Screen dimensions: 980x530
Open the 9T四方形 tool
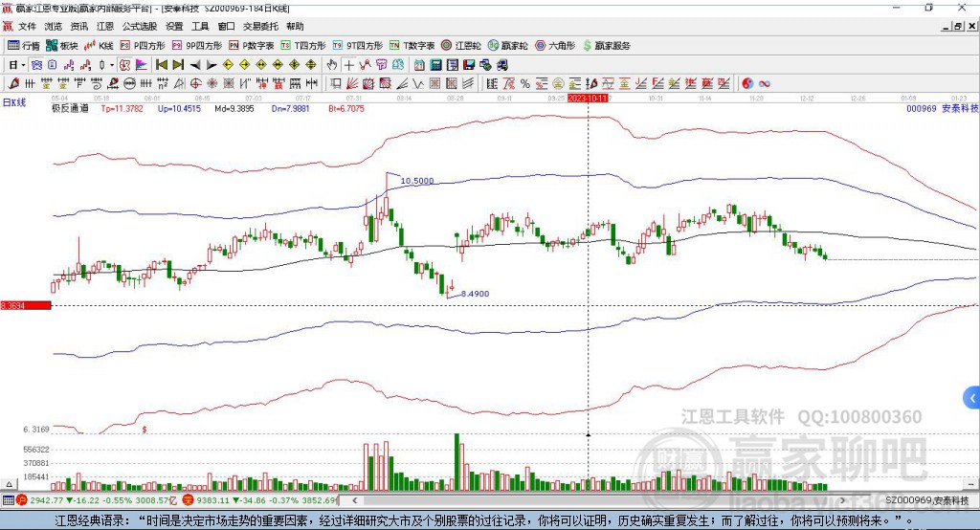(x=358, y=46)
